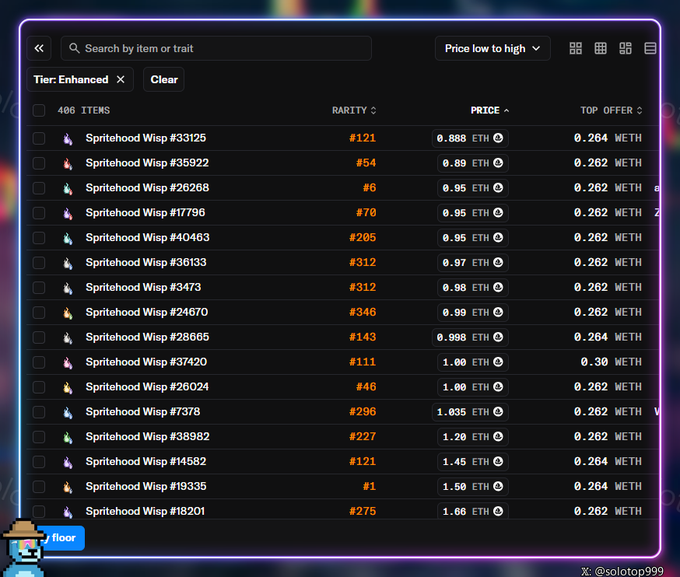Check the box for Spritehood Wisp #7378
680x577 pixels.
click(39, 412)
